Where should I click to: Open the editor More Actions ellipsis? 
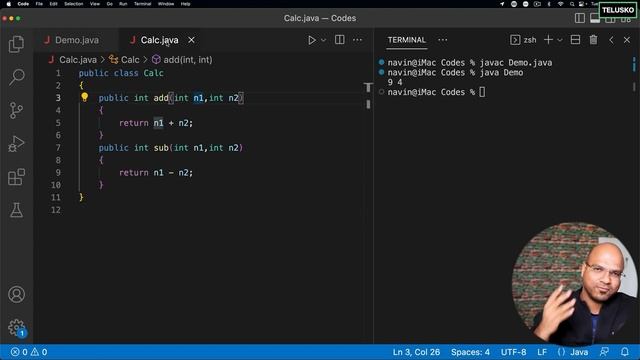point(358,40)
